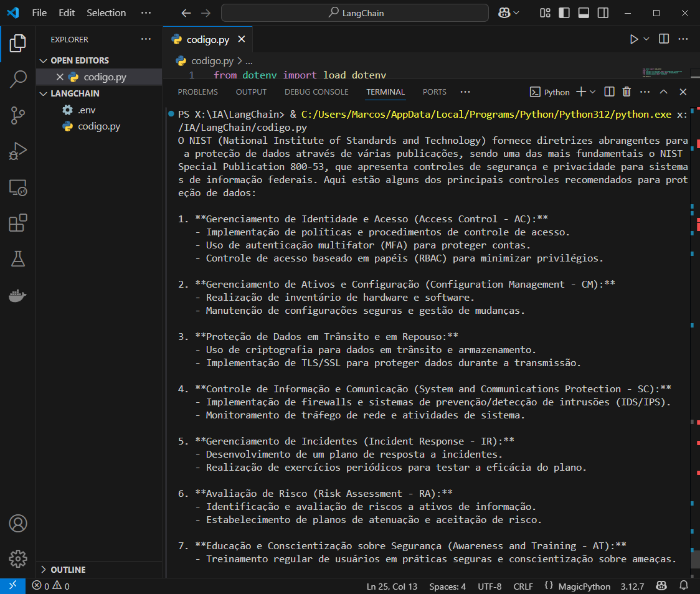Open Run and Debug view
700x594 pixels.
click(18, 151)
